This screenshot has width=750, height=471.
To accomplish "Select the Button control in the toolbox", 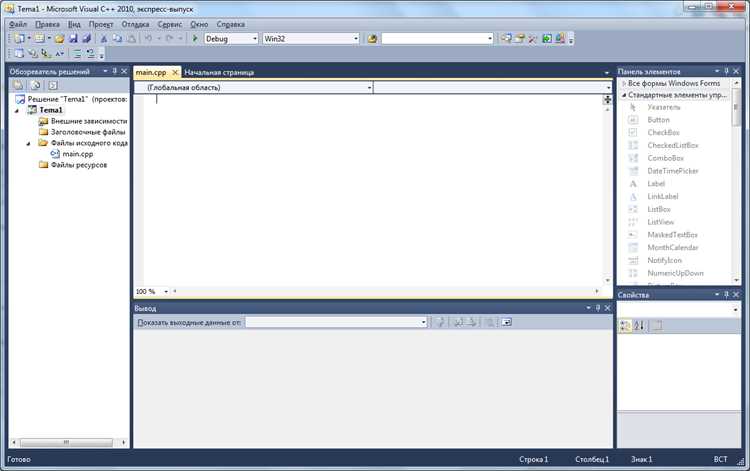I will pyautogui.click(x=658, y=120).
